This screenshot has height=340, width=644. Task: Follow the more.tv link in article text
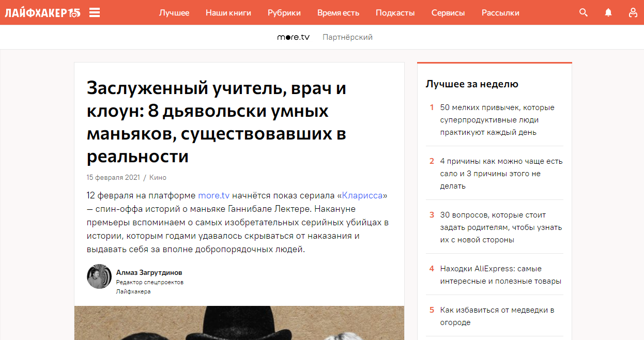213,196
